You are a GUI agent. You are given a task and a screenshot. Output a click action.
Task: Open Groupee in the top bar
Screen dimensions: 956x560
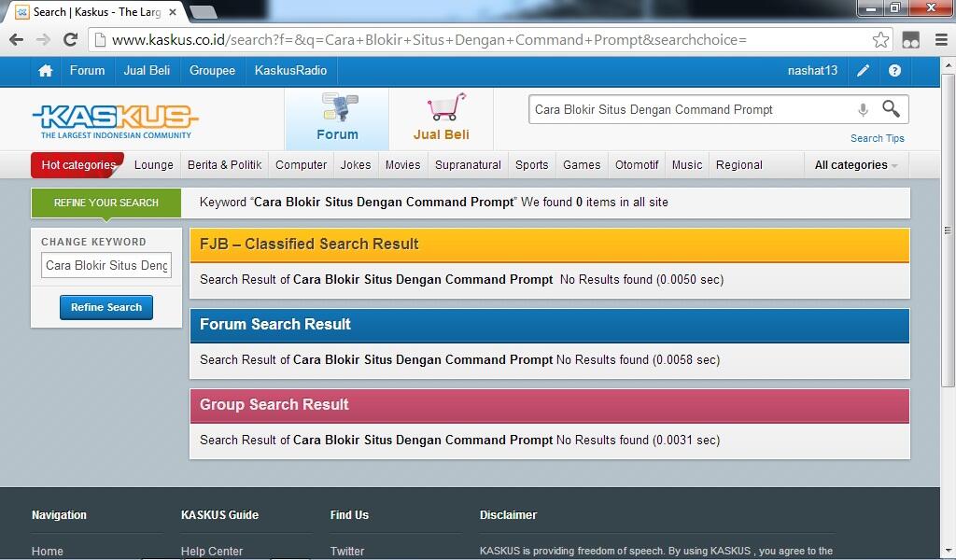pos(212,71)
